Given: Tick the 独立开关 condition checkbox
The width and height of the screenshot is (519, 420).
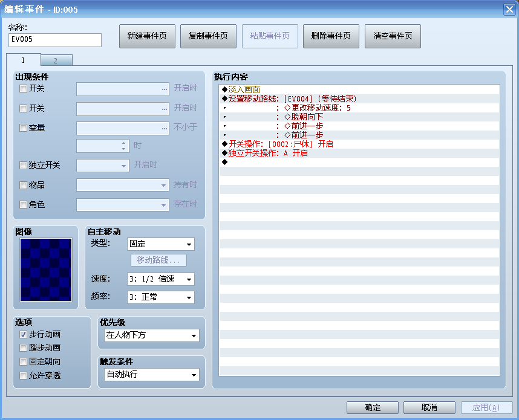Looking at the screenshot, I should pos(23,166).
